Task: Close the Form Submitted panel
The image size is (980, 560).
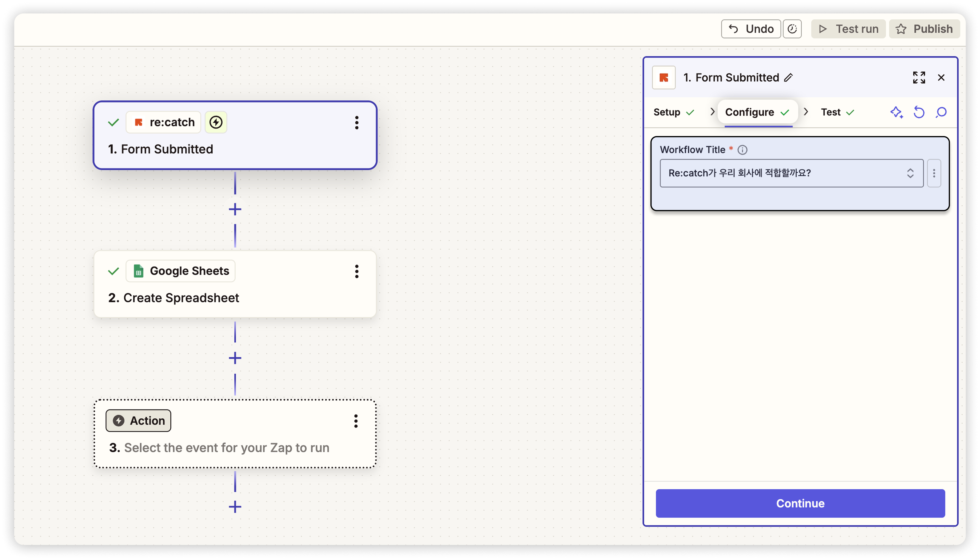Action: pos(941,77)
